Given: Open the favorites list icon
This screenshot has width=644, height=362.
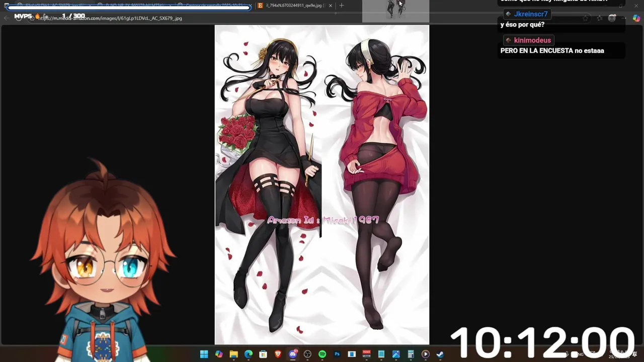Looking at the screenshot, I should click(599, 18).
